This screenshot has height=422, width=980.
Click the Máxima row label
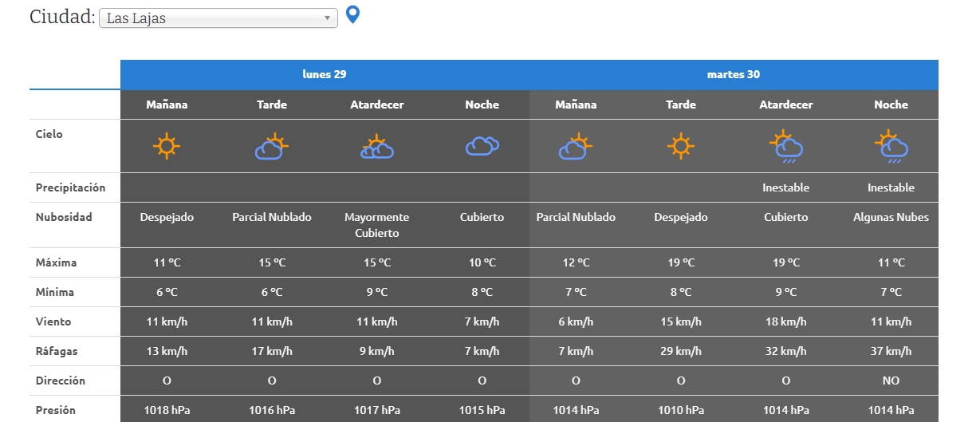click(x=55, y=262)
